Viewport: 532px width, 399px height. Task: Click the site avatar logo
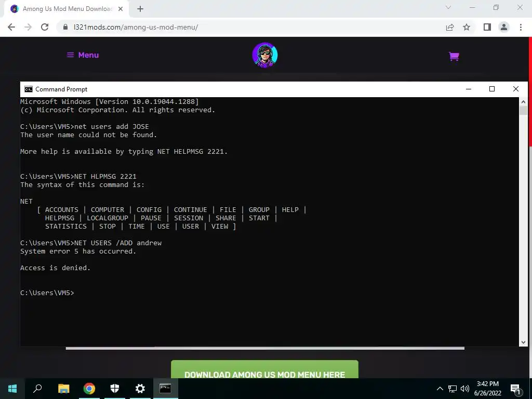tap(265, 55)
